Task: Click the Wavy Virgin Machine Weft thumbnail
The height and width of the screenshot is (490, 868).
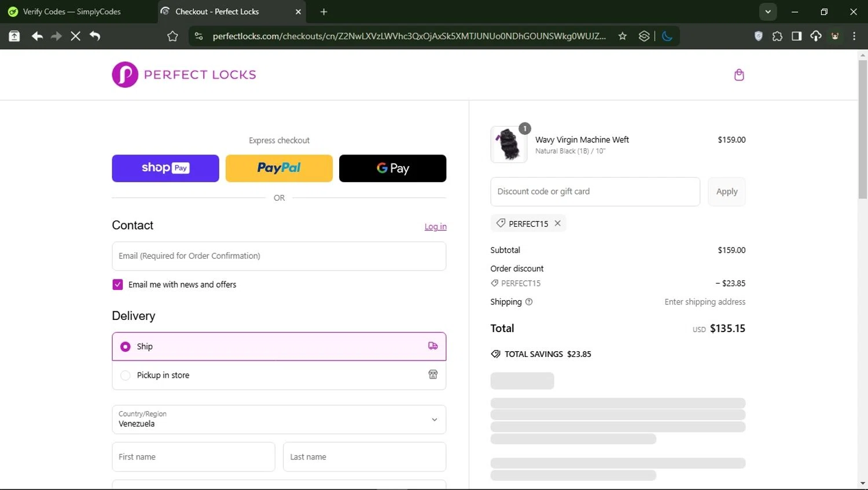Action: pyautogui.click(x=509, y=144)
